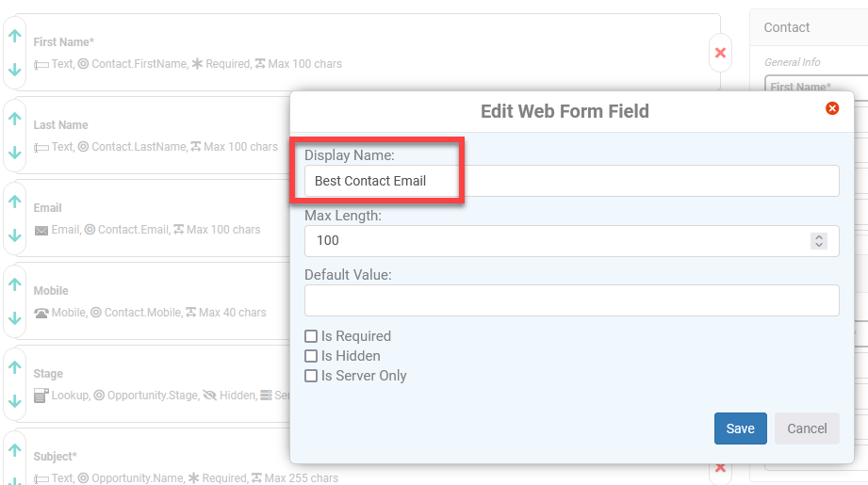The image size is (868, 485).
Task: Click the Max Length number field
Action: tap(557, 240)
